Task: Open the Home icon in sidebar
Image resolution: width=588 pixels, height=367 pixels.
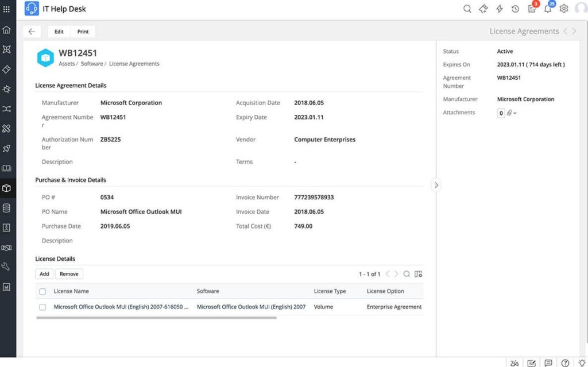Action: 7,30
